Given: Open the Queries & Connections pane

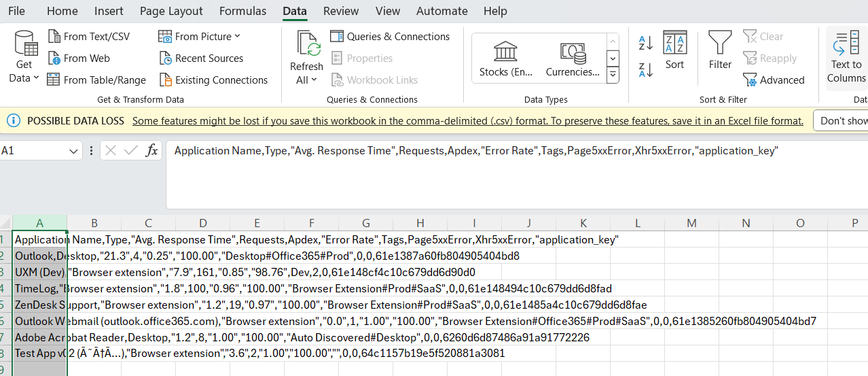Looking at the screenshot, I should point(390,37).
